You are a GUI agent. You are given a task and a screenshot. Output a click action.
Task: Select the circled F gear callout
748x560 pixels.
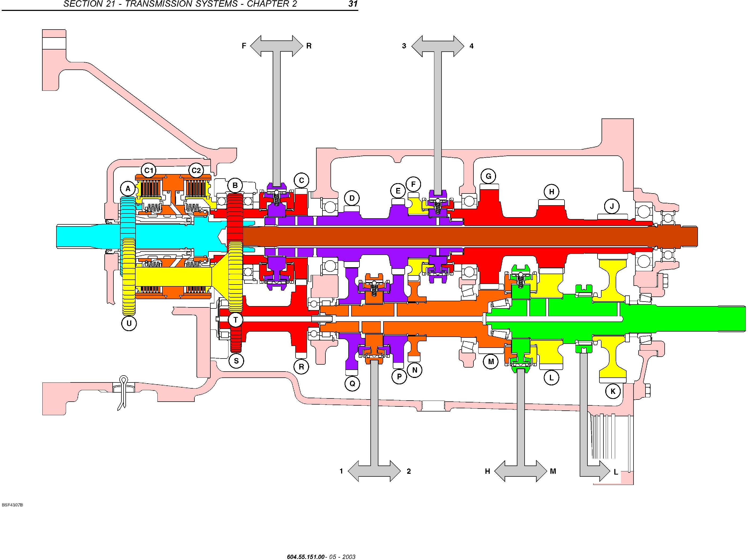pos(413,184)
